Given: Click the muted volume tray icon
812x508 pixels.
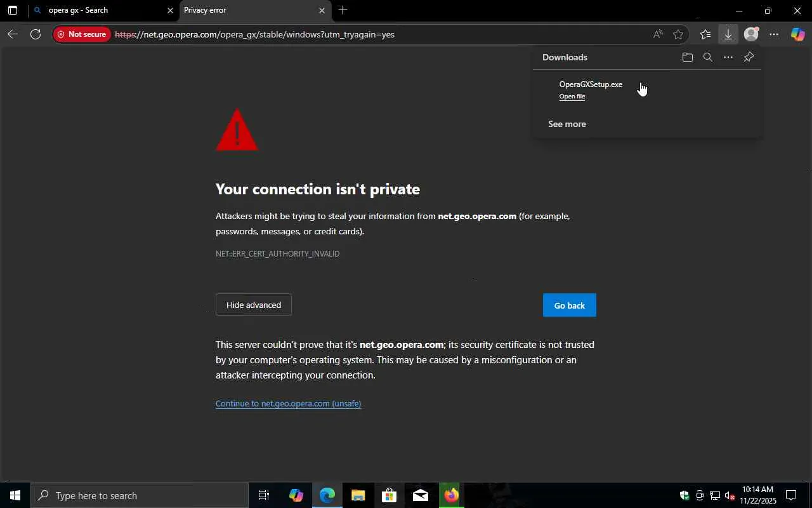Looking at the screenshot, I should click(x=730, y=495).
